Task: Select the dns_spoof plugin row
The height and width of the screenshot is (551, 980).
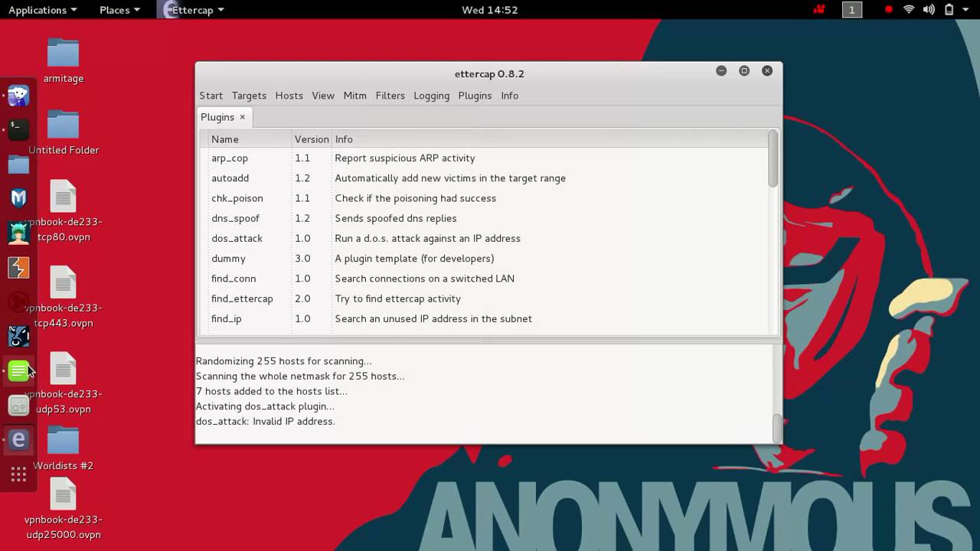Action: [x=484, y=218]
